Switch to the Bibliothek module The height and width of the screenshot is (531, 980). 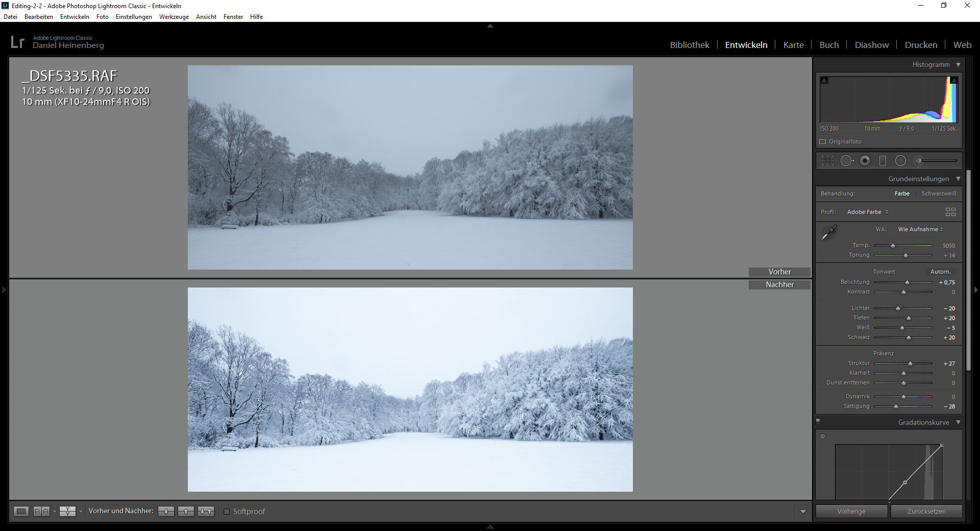(x=689, y=45)
